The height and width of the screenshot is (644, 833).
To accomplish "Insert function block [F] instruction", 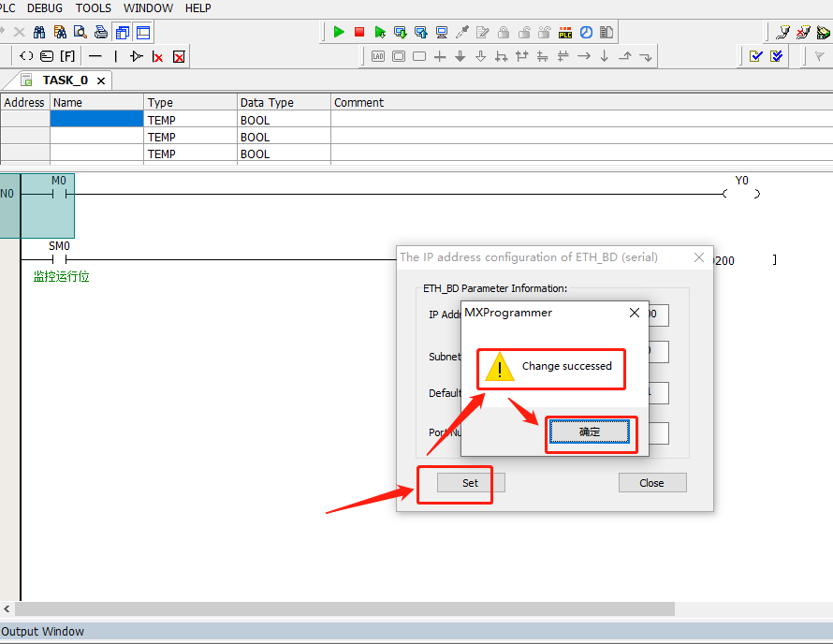I will click(x=67, y=56).
